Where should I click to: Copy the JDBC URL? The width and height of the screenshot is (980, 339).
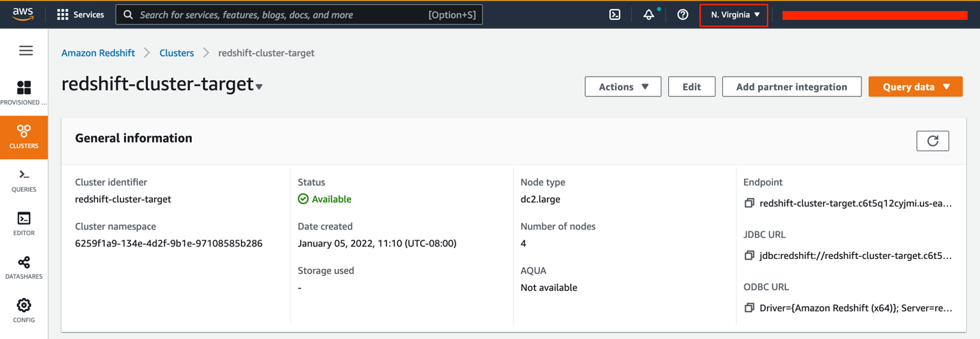(x=749, y=255)
